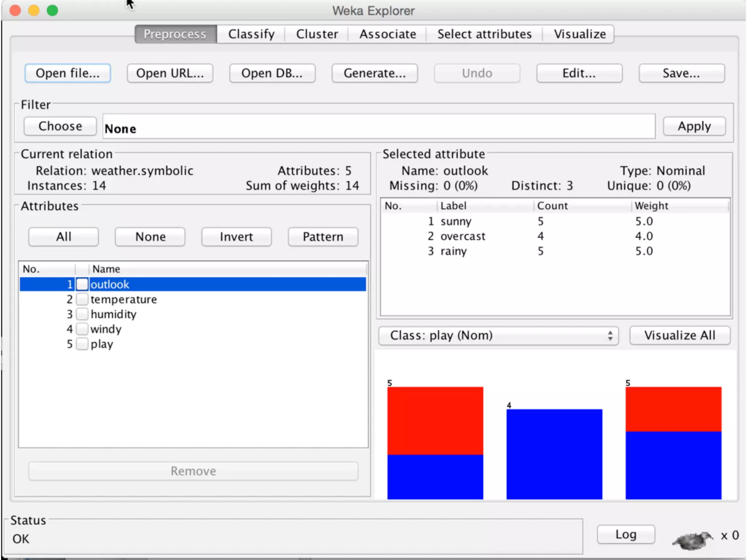Viewport: 747px width, 560px height.
Task: Switch to the Classify tab
Action: pos(251,34)
